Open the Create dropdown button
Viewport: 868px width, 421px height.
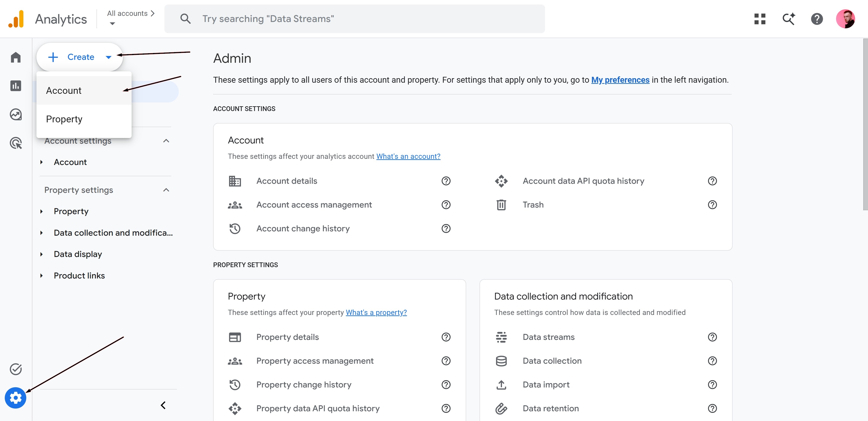click(80, 57)
